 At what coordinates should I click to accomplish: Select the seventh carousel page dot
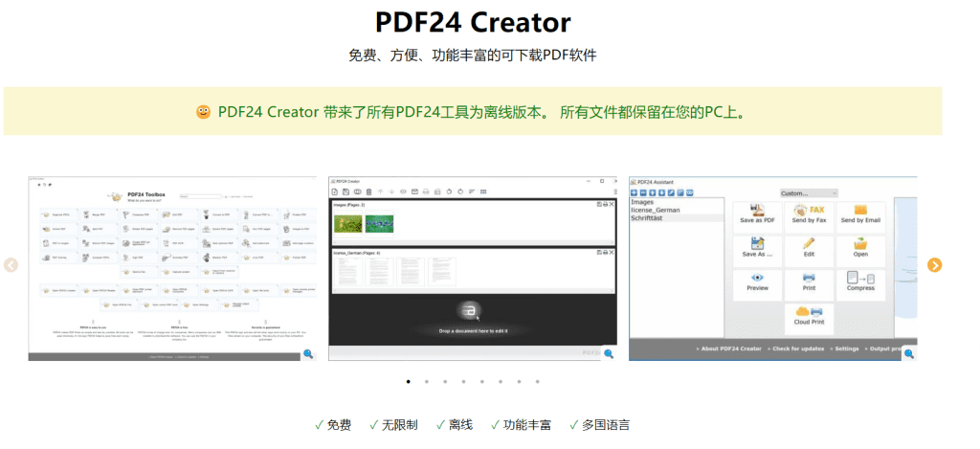tap(519, 381)
